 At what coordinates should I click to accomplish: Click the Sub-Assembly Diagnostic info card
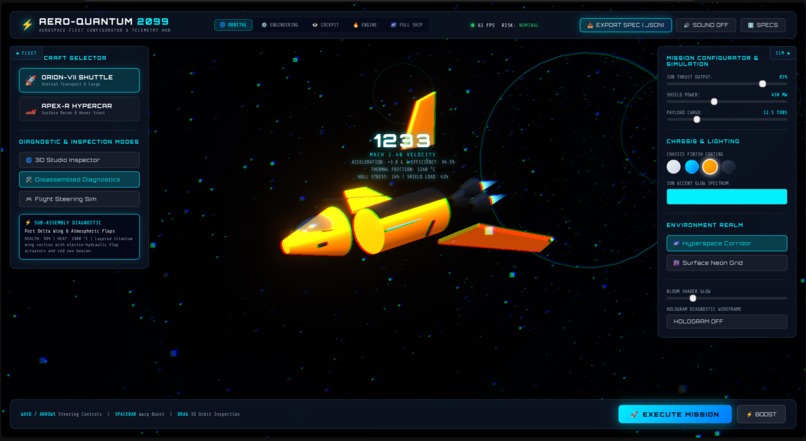click(79, 236)
